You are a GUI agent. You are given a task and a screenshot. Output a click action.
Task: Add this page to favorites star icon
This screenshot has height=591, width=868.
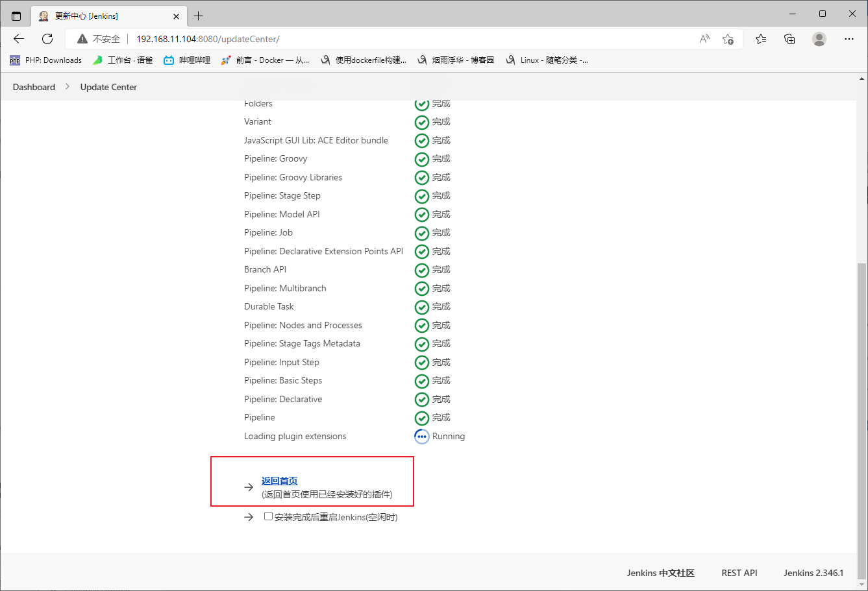(x=728, y=39)
